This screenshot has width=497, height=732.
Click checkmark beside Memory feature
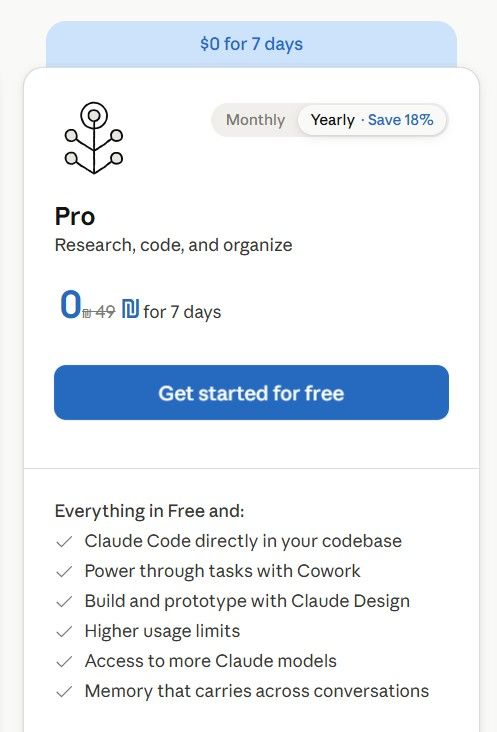point(64,691)
